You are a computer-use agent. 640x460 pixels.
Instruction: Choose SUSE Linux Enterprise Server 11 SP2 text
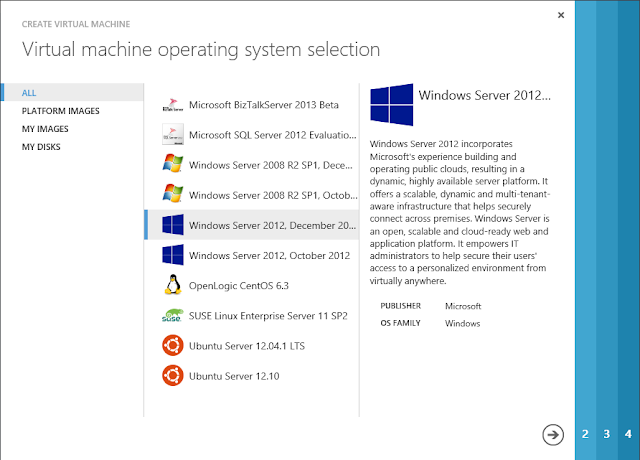[268, 316]
